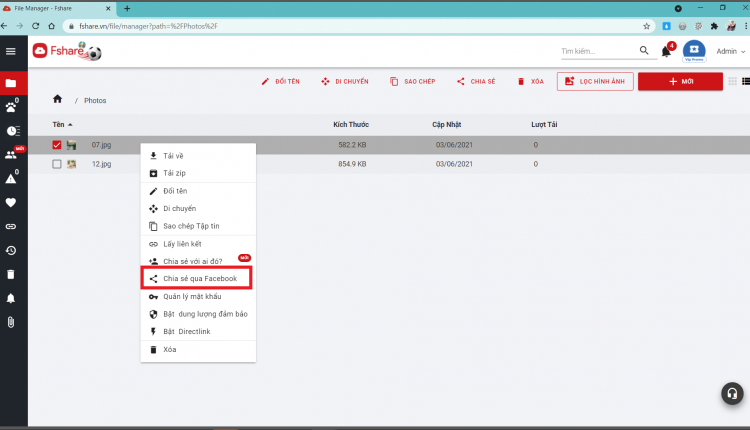Viewport: 750px width, 430px height.
Task: Open the bell icon in left sidebar
Action: 11,298
